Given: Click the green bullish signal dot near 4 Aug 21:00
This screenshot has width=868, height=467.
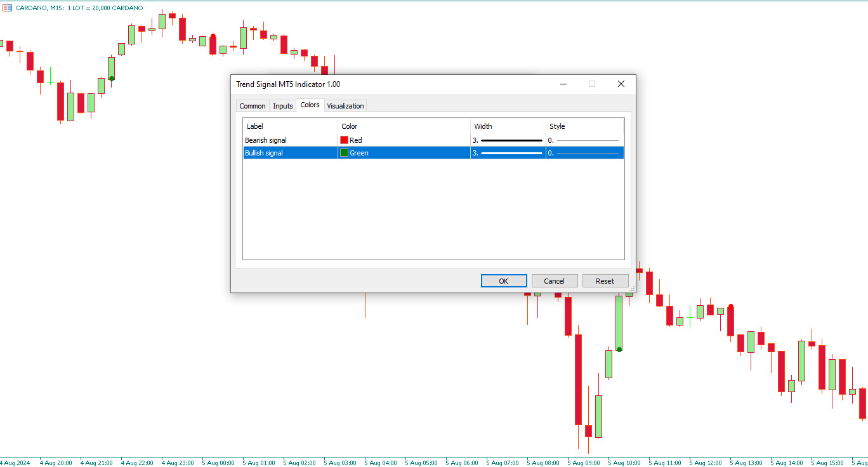Looking at the screenshot, I should pyautogui.click(x=112, y=79).
